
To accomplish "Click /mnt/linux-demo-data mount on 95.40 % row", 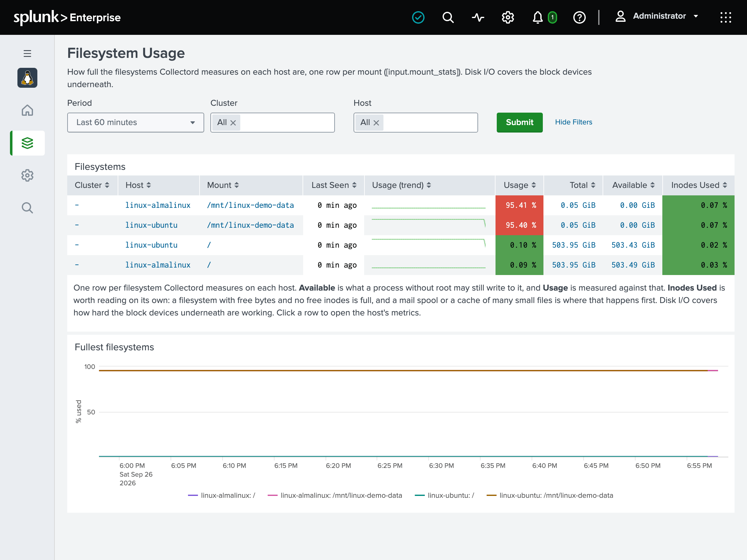I will pos(250,225).
